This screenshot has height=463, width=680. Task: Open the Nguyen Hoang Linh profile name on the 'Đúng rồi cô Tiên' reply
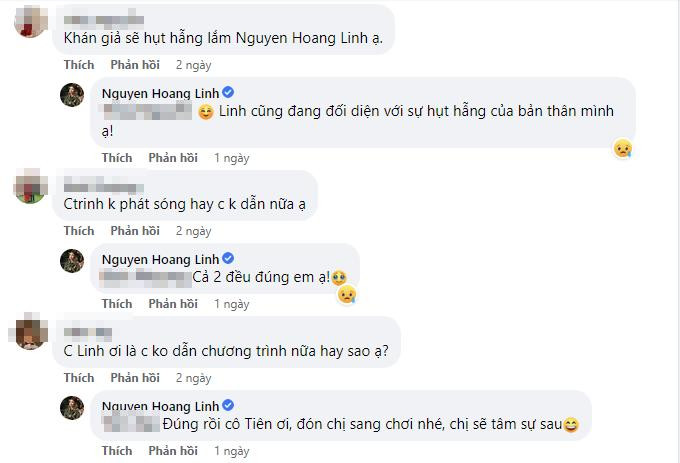(x=159, y=405)
